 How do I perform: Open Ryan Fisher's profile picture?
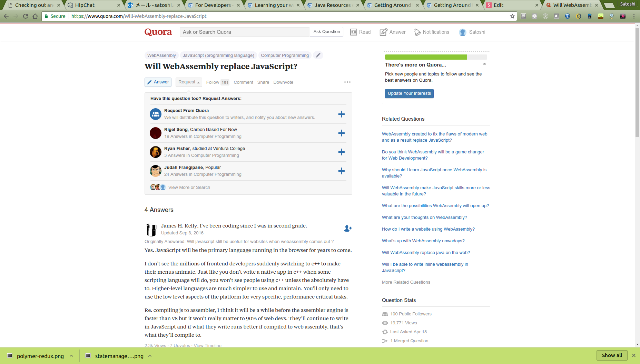pos(156,152)
